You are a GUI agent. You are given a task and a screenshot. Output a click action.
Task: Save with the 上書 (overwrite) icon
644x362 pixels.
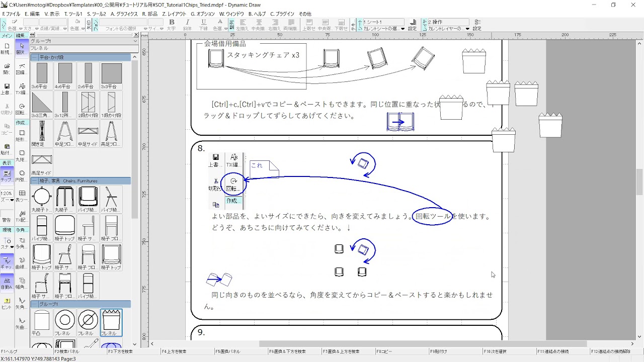point(7,89)
